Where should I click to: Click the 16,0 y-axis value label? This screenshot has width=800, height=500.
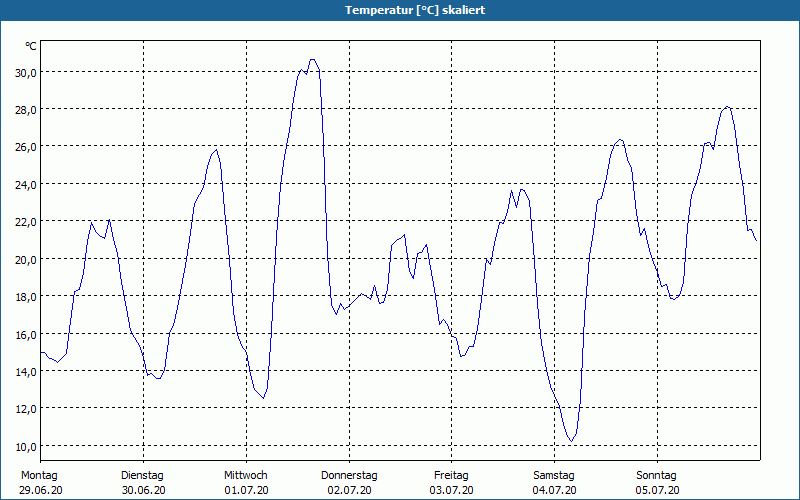(x=26, y=334)
